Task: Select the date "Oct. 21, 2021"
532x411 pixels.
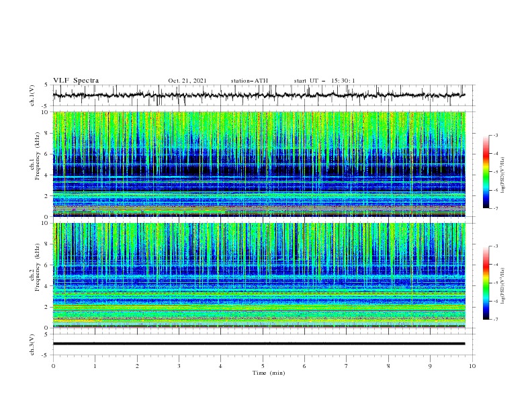Action: pyautogui.click(x=187, y=81)
